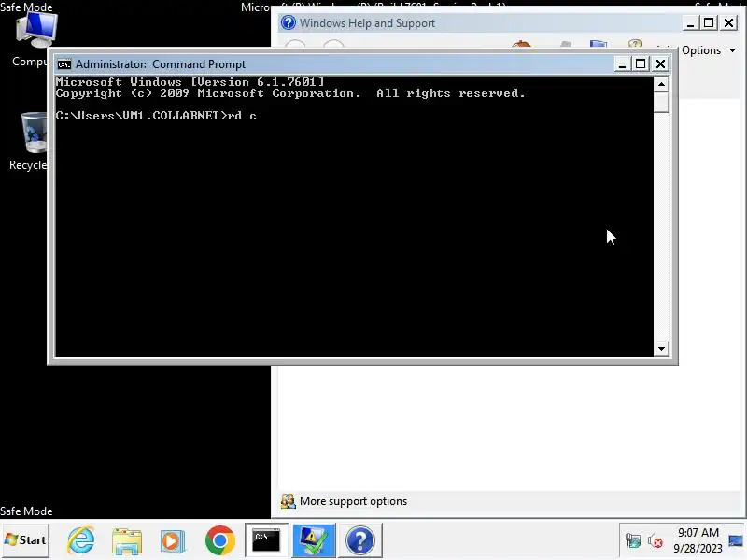Select Command Prompt taskbar button

click(x=266, y=540)
